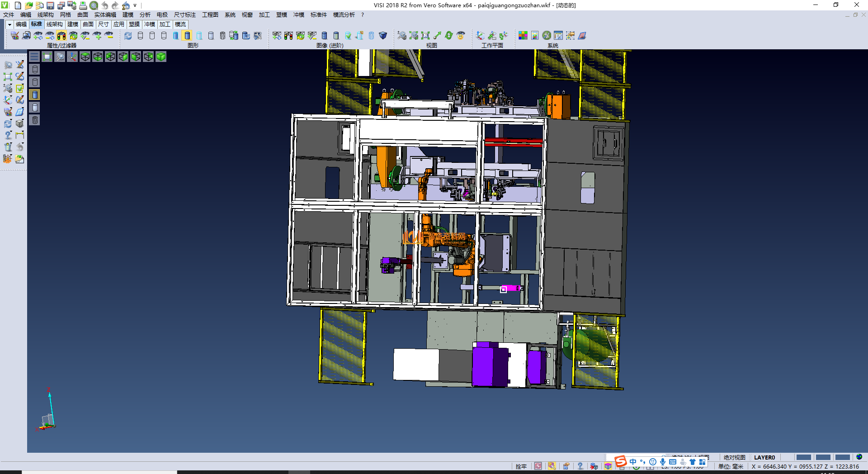Click the wrench settings icon in 系统 group
868x474 pixels.
(547, 36)
